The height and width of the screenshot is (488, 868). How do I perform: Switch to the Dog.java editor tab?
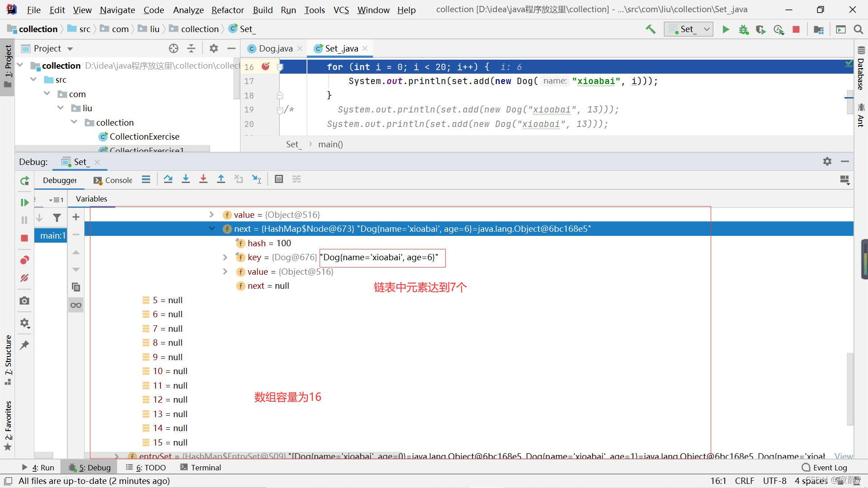[x=275, y=48]
